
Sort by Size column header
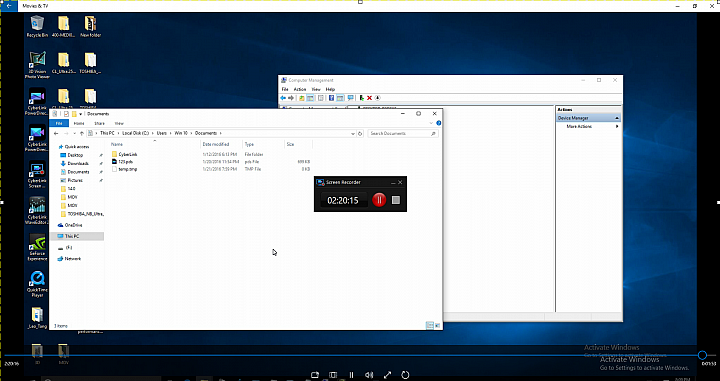290,144
